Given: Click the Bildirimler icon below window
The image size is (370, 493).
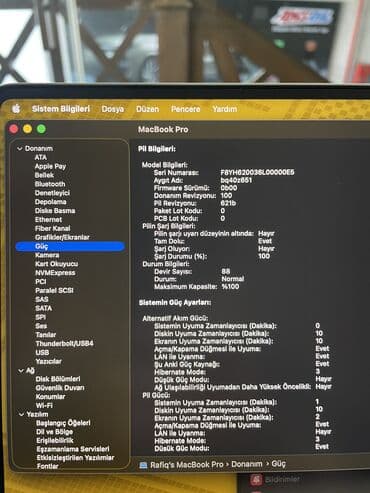Looking at the screenshot, I should [256, 480].
